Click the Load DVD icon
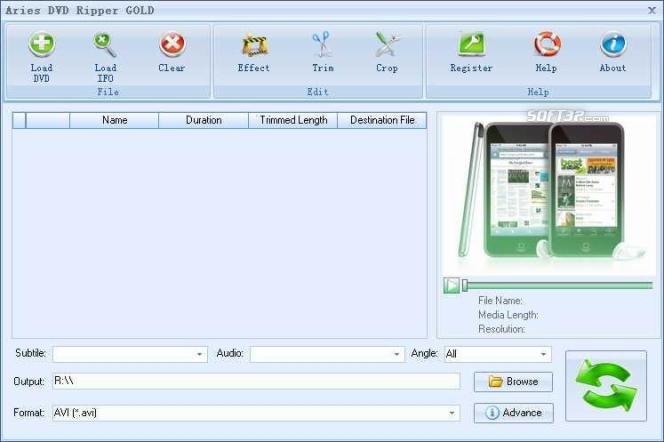This screenshot has width=664, height=442. point(42,44)
